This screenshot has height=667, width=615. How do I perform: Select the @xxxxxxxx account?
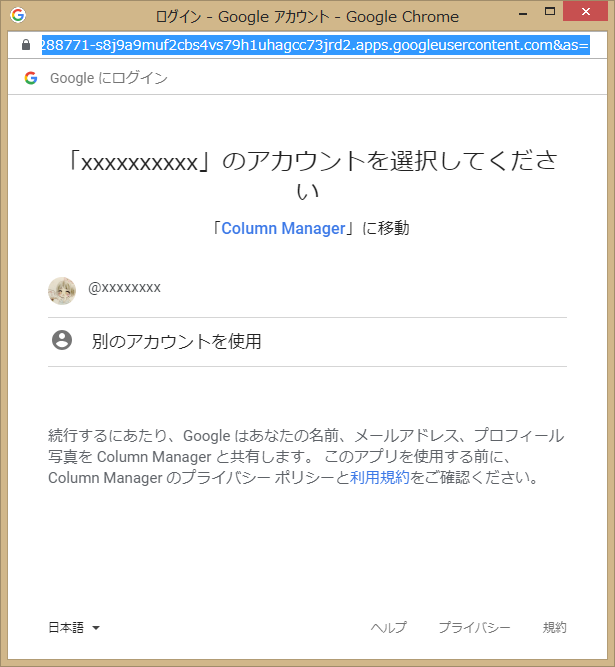tap(125, 288)
